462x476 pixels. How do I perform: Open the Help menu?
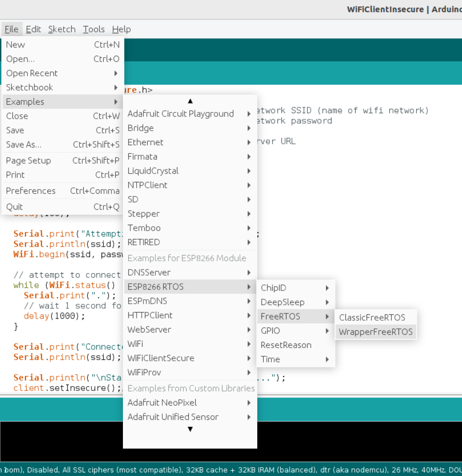[x=121, y=29]
